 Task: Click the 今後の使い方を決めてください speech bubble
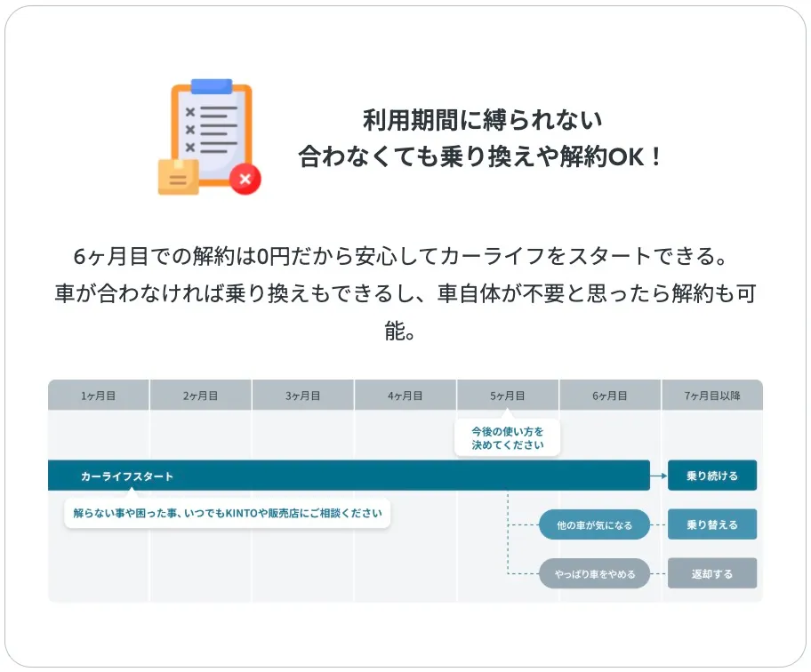pyautogui.click(x=507, y=437)
